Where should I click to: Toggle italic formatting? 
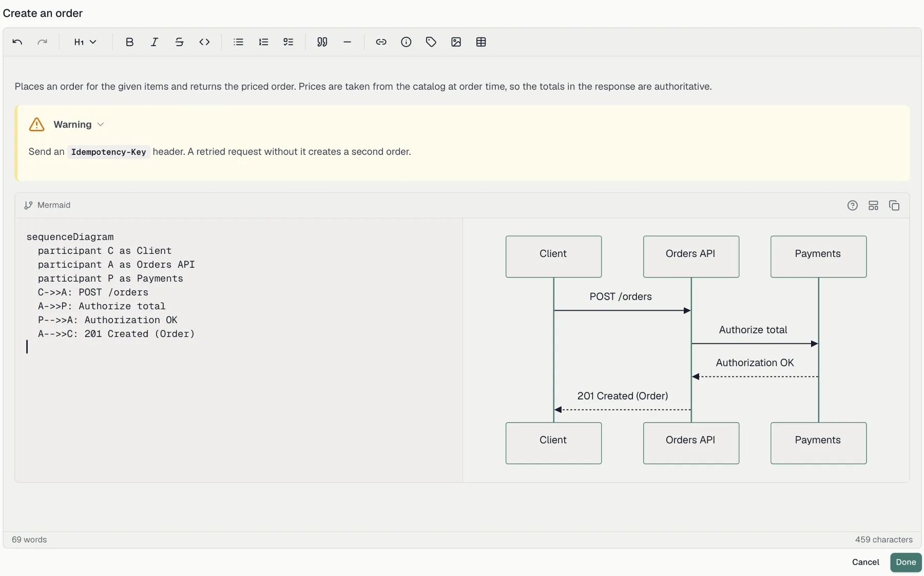155,42
